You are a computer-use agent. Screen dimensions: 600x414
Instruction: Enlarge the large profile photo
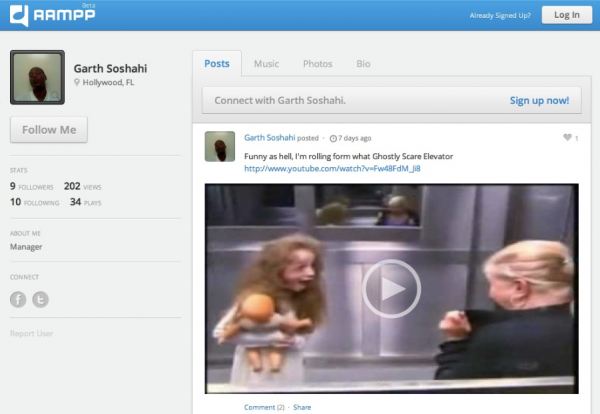[38, 77]
